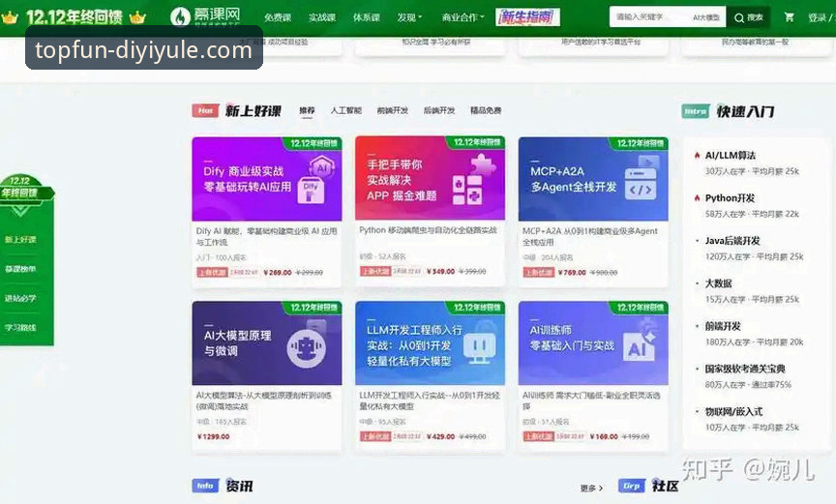This screenshot has height=504, width=836.
Task: Open the shopping cart icon
Action: click(790, 17)
